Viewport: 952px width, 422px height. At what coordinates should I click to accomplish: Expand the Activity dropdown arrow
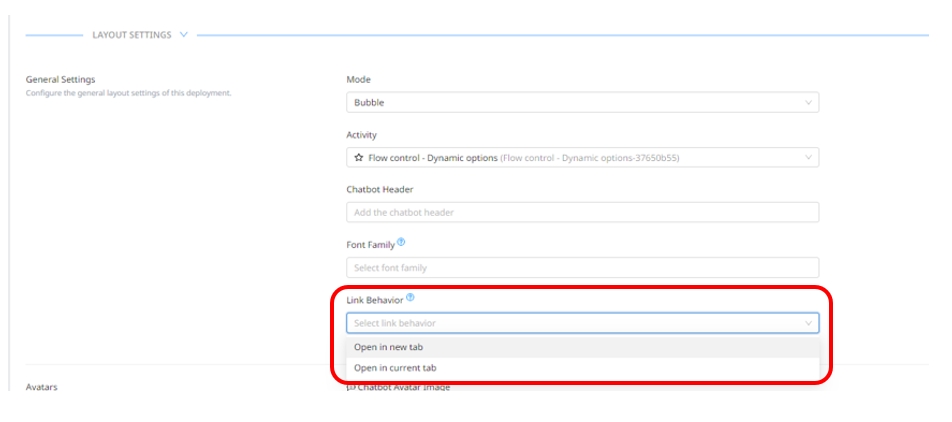(808, 158)
